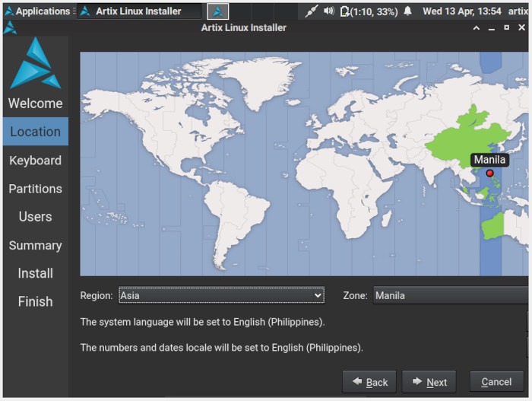The height and width of the screenshot is (401, 532).
Task: Select the Finish step
Action: 35,302
